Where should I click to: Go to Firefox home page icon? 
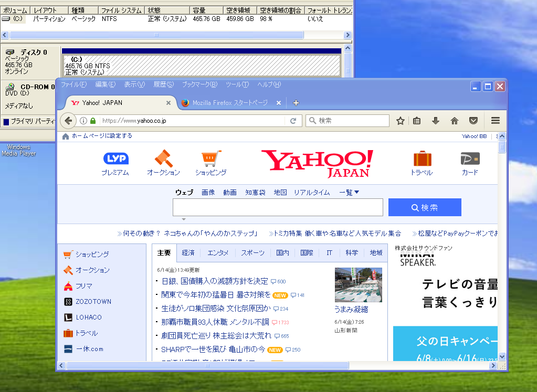tap(455, 121)
